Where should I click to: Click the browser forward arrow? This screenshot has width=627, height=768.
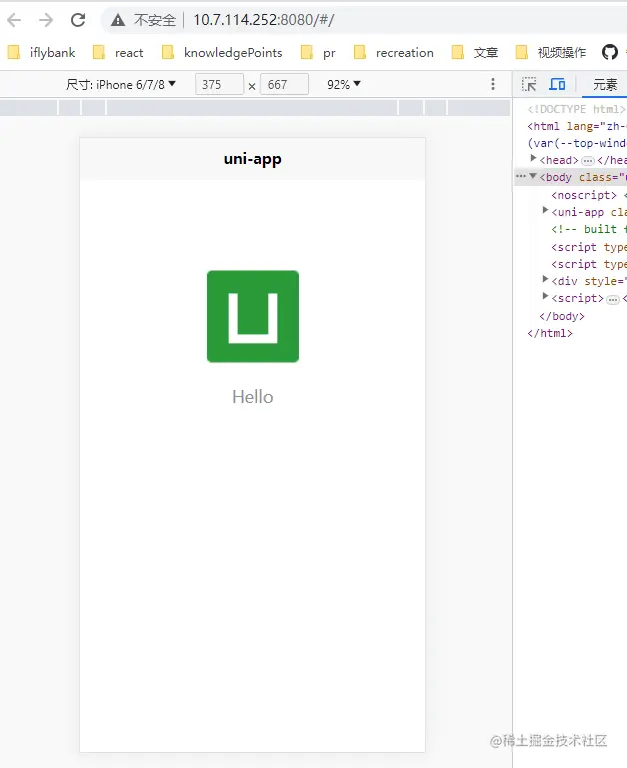(46, 20)
